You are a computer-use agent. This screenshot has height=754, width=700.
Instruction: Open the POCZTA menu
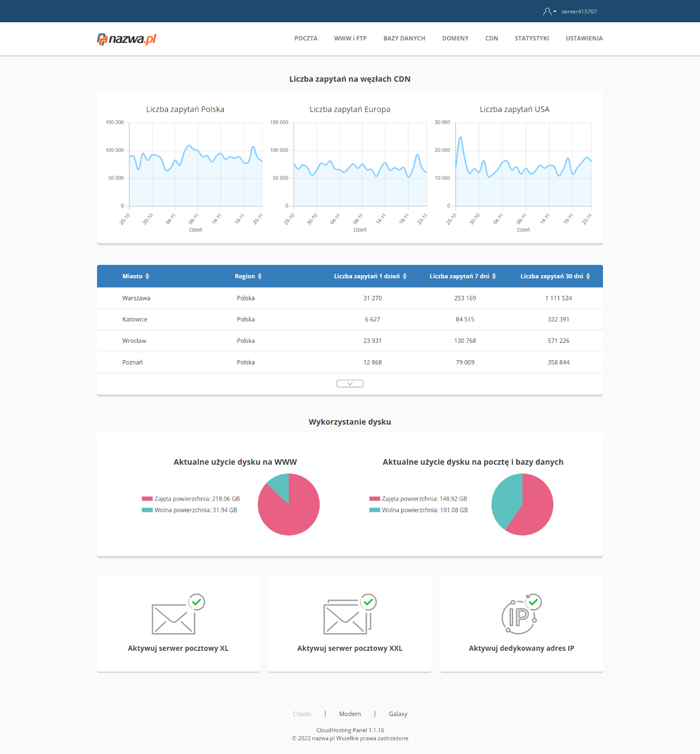click(306, 38)
